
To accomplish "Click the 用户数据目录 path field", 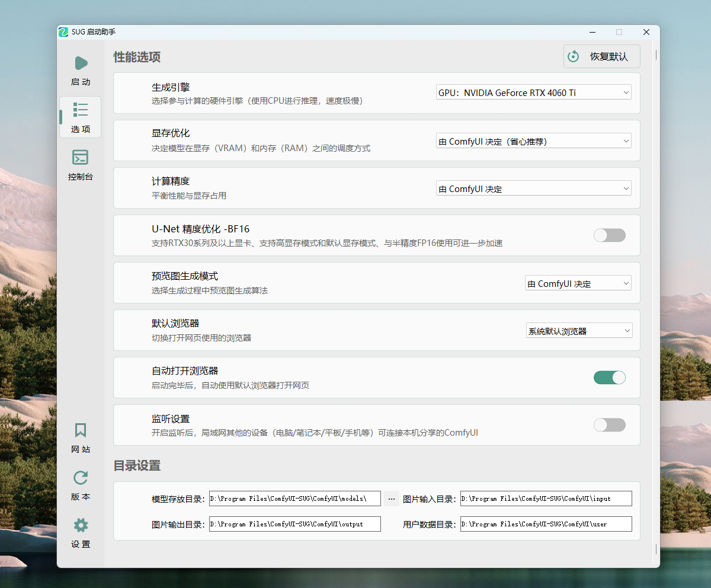I will (x=546, y=524).
